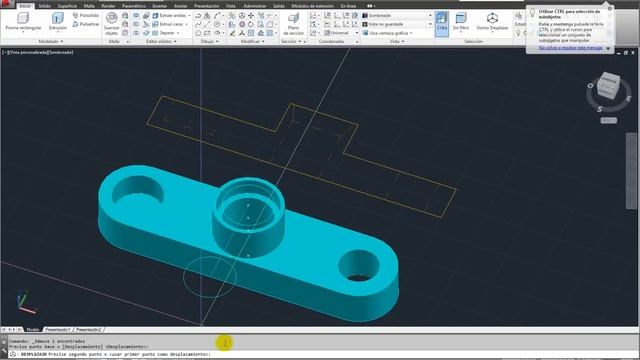Click the No volver a mostrar este mensaje link
The image size is (640, 360).
pos(570,48)
